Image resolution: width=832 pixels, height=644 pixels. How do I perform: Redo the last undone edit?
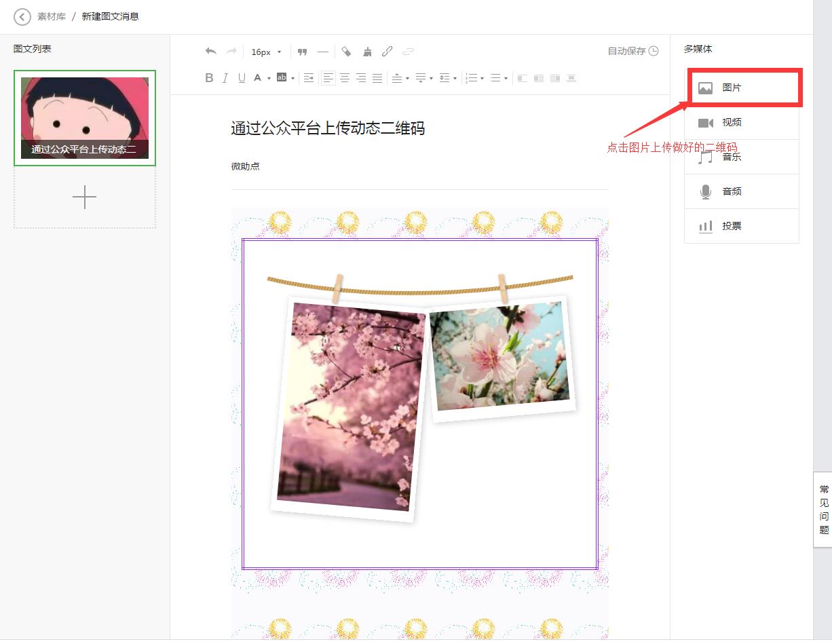click(231, 52)
